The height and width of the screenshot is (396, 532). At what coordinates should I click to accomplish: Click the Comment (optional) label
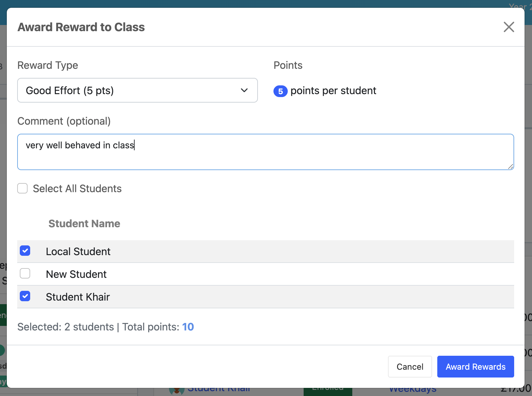64,121
